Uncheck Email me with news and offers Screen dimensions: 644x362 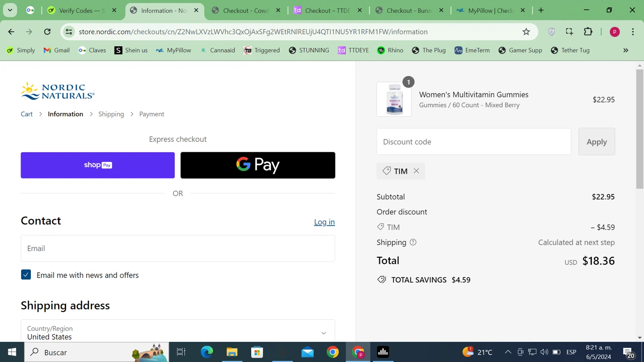click(x=26, y=275)
